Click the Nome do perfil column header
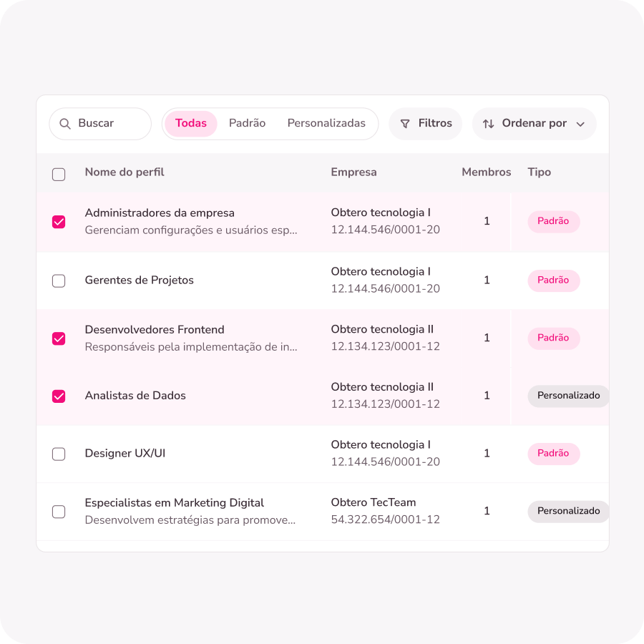The height and width of the screenshot is (644, 644). tap(125, 172)
